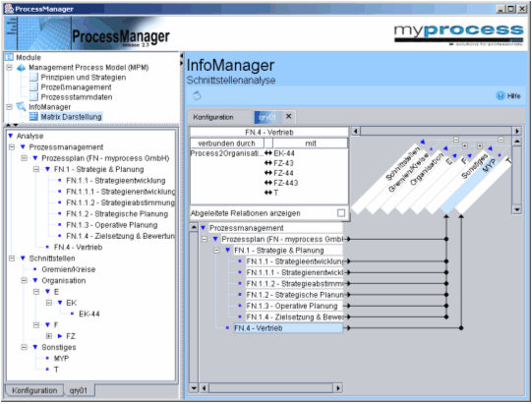Select the bottom Konfiguration tab

pos(34,390)
